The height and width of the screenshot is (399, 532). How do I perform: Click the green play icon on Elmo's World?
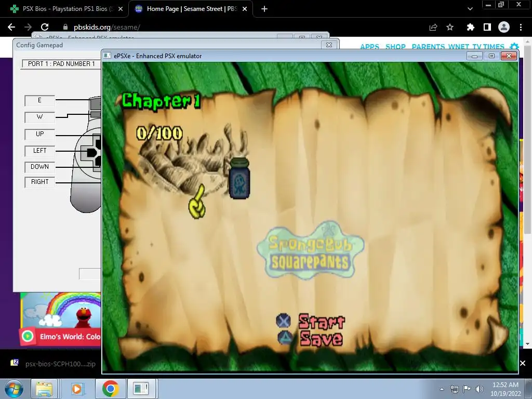(x=28, y=336)
